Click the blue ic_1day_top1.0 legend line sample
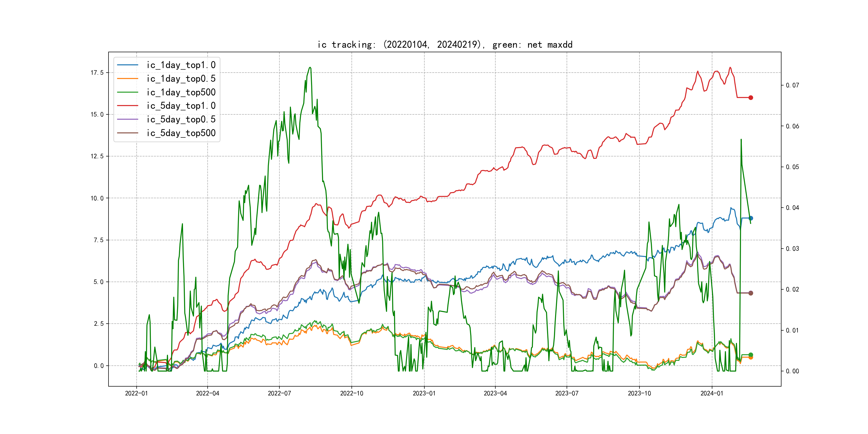The height and width of the screenshot is (434, 868). [x=127, y=65]
